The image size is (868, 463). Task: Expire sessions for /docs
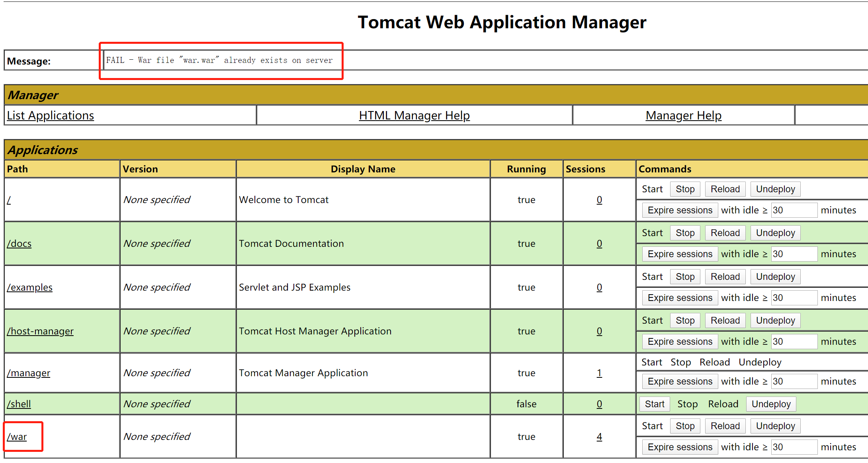680,254
